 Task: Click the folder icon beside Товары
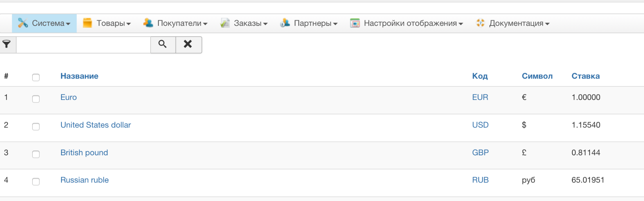pyautogui.click(x=87, y=23)
